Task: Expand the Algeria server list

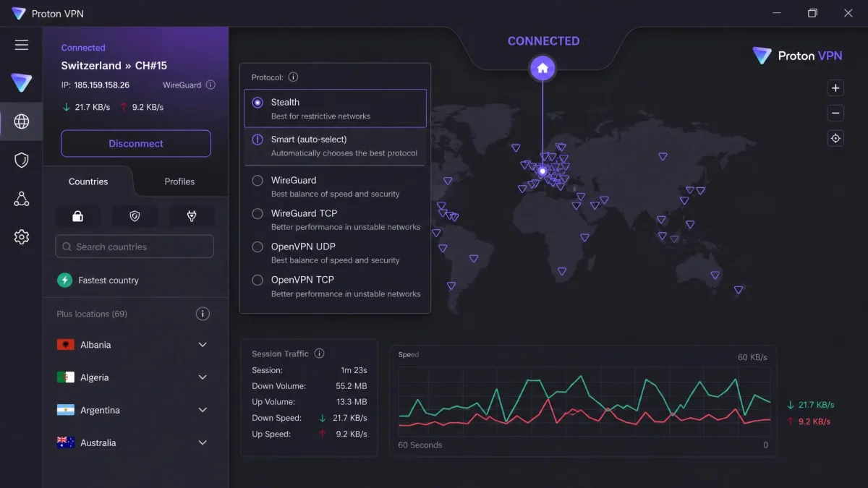Action: coord(203,377)
